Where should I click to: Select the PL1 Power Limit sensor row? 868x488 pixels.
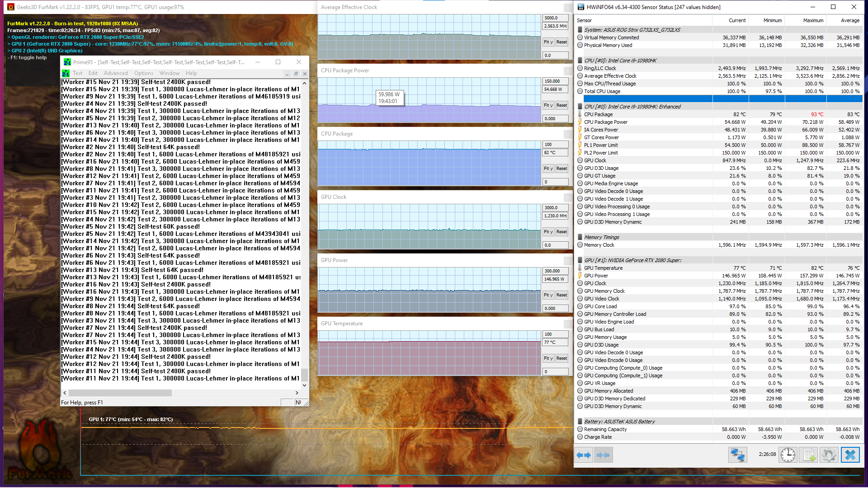(718, 145)
